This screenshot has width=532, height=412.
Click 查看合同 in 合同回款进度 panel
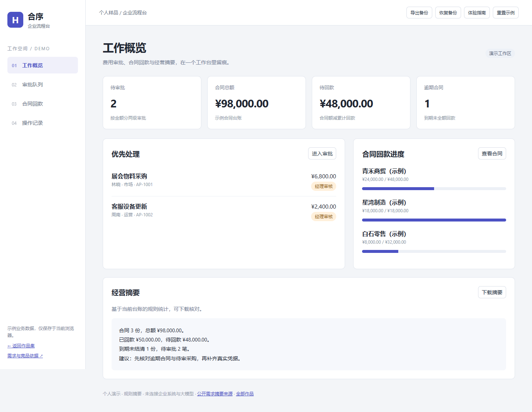pos(492,154)
